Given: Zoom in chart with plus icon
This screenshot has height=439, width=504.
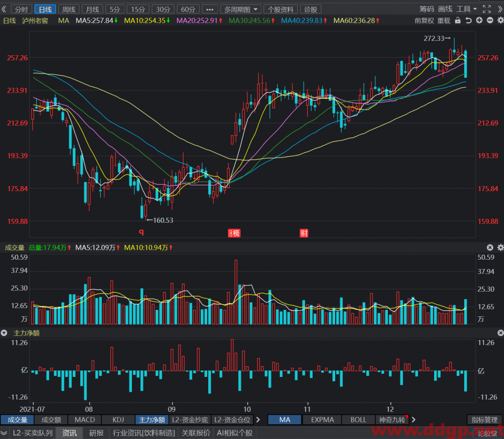Looking at the screenshot, I should (x=479, y=21).
